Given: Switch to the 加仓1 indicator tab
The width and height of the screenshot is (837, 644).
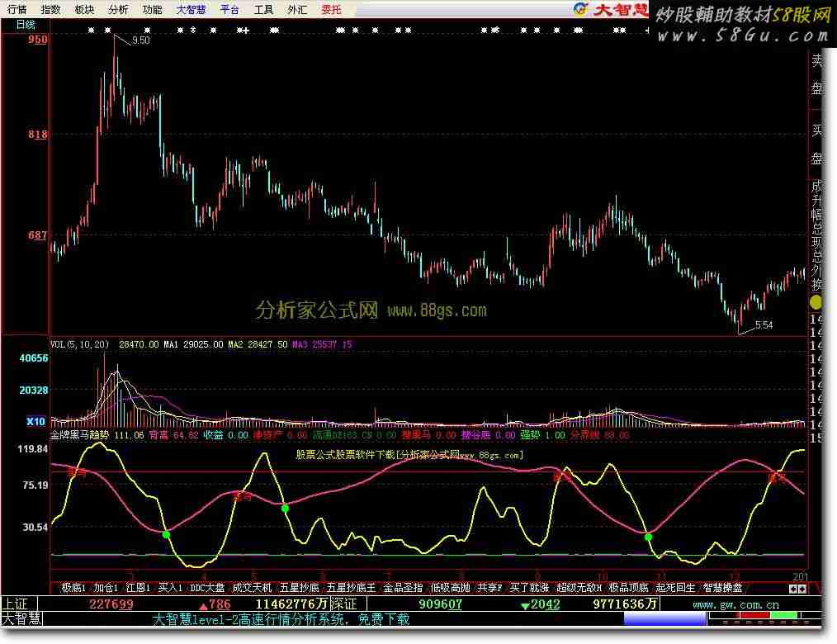Looking at the screenshot, I should point(106,587).
